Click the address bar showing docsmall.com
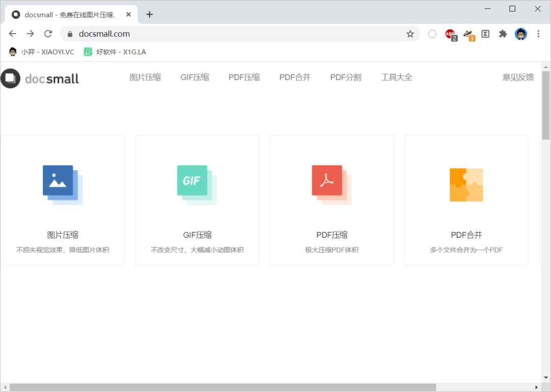Viewport: 551px width, 392px height. click(x=230, y=34)
